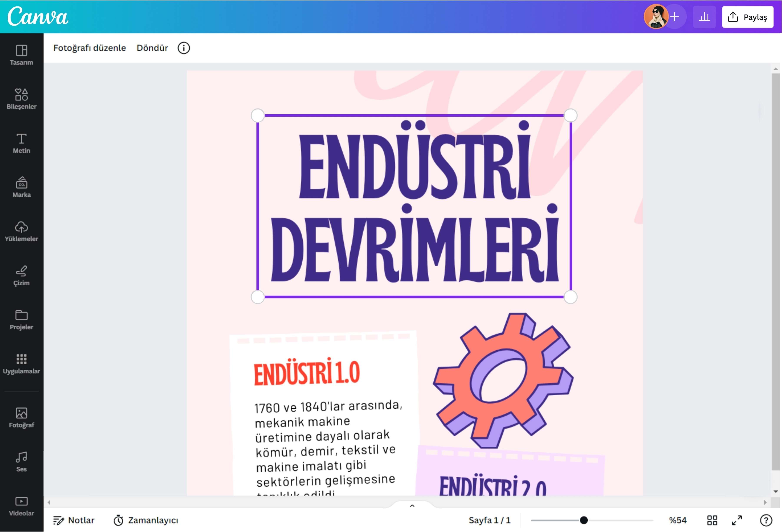
Task: Click Fotoğrafı düzenle
Action: (89, 48)
